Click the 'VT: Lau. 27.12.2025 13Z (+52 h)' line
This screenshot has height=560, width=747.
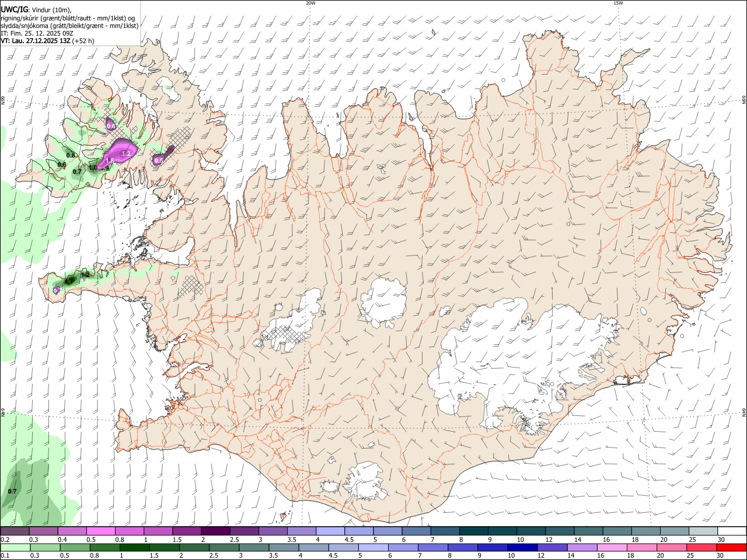coord(47,41)
